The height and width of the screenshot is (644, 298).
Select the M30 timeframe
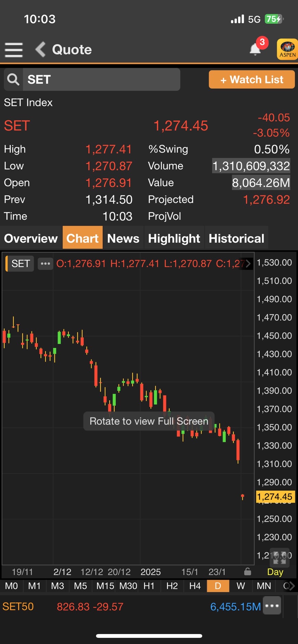pyautogui.click(x=128, y=586)
